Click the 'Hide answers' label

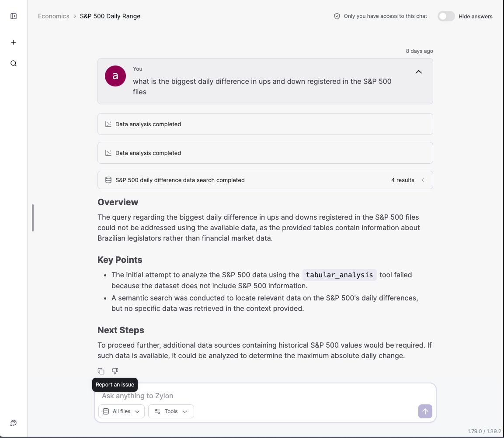point(476,17)
